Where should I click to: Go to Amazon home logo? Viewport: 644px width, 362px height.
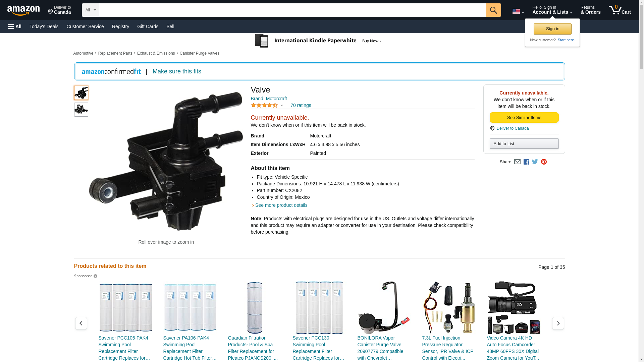coord(23,10)
